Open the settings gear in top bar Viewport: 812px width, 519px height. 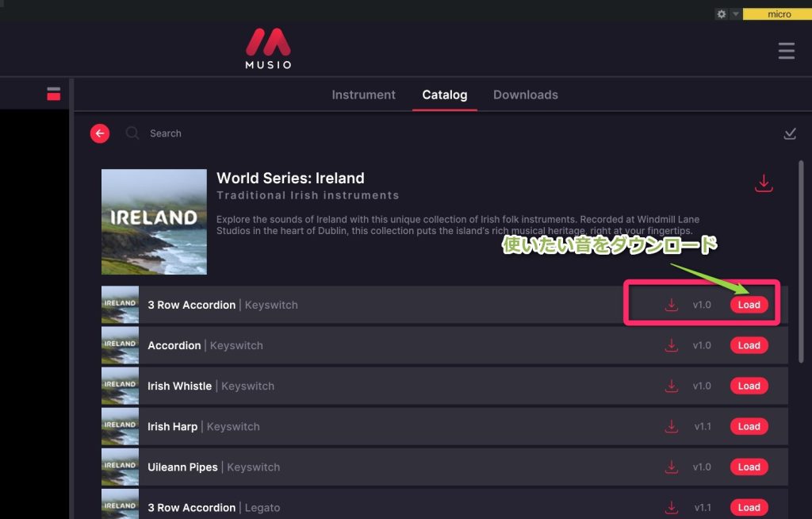coord(721,14)
